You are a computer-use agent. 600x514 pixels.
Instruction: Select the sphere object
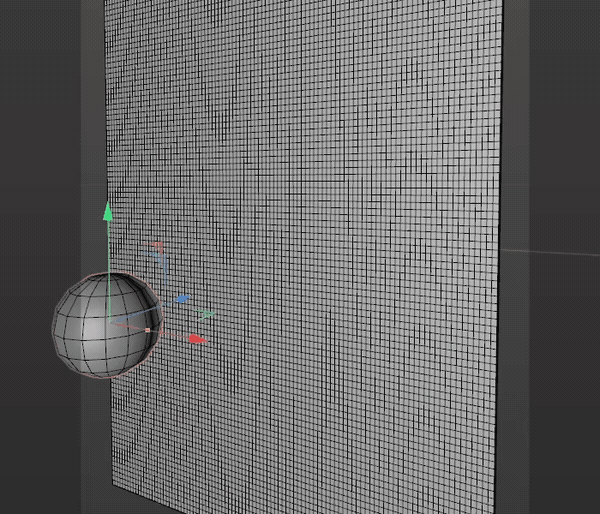107,325
